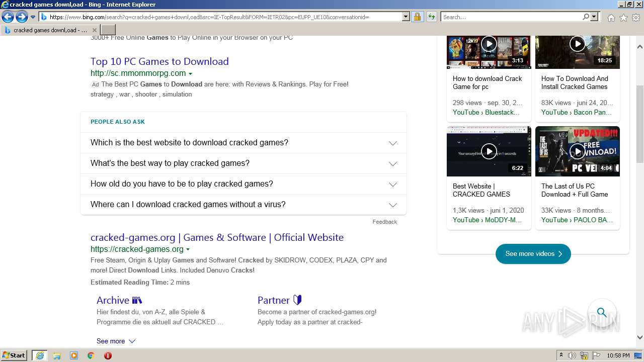Click the browser Forward arrow button
Viewport: 644px width, 362px height.
22,17
